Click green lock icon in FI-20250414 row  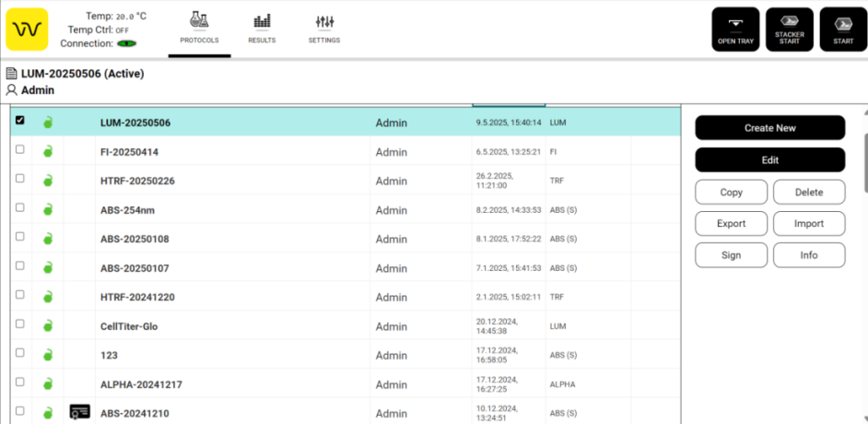tap(48, 151)
